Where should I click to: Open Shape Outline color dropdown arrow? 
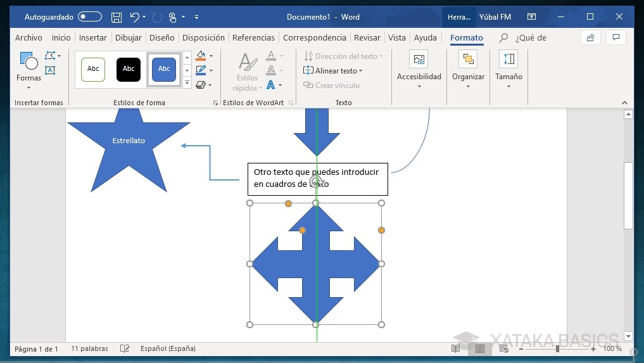click(211, 70)
